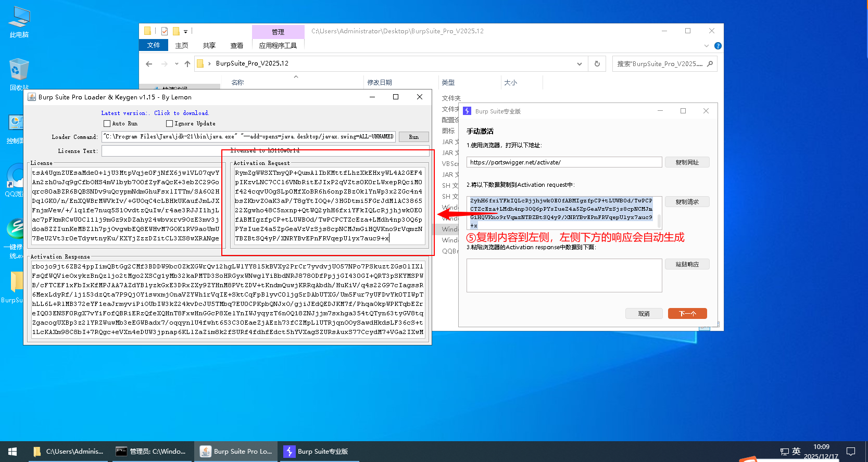The image size is (868, 462).
Task: Click the 复制请求 button
Action: 687,202
